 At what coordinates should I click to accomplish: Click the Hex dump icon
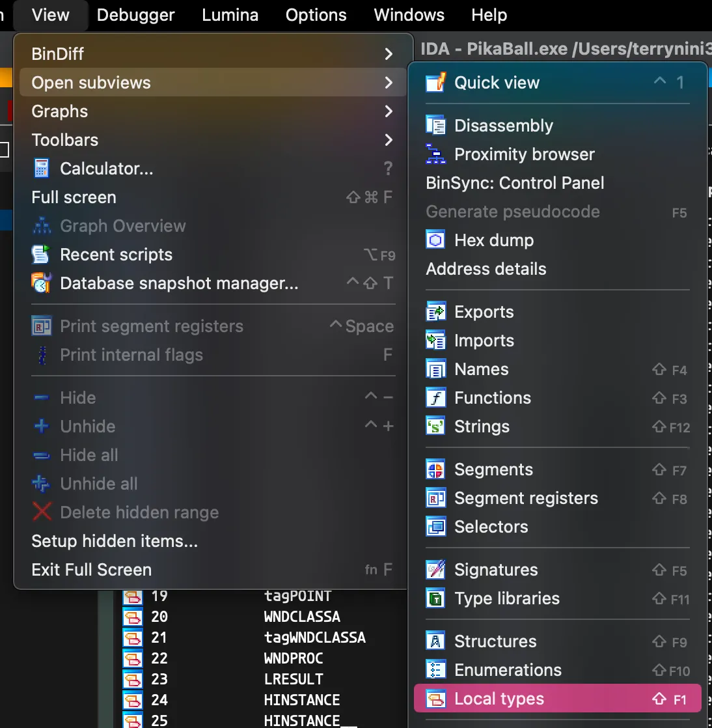[x=436, y=240]
